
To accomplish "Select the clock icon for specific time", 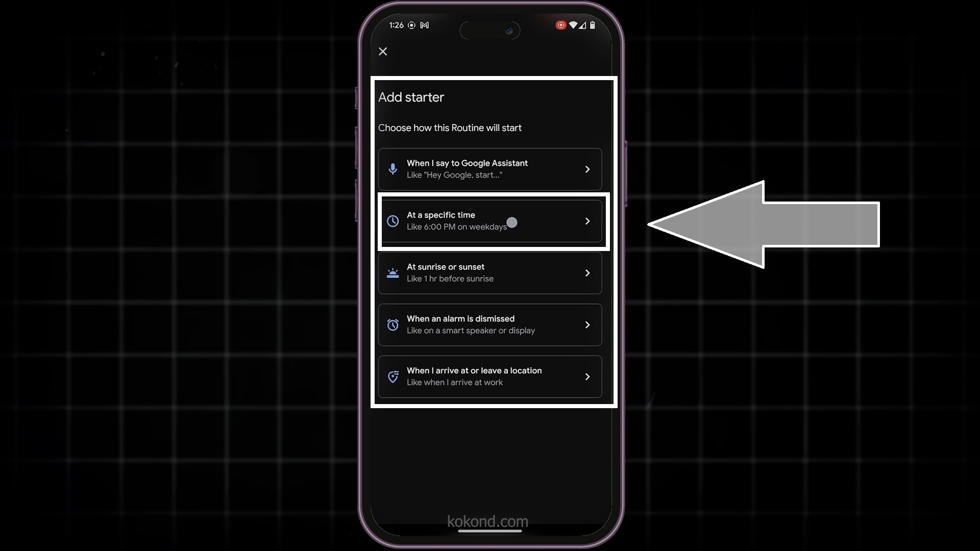I will tap(393, 221).
